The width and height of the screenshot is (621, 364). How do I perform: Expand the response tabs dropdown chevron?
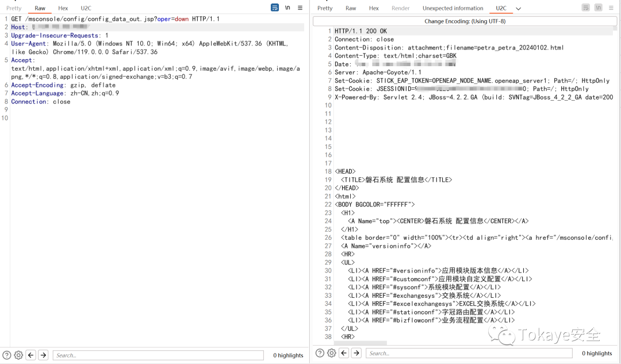pyautogui.click(x=519, y=8)
